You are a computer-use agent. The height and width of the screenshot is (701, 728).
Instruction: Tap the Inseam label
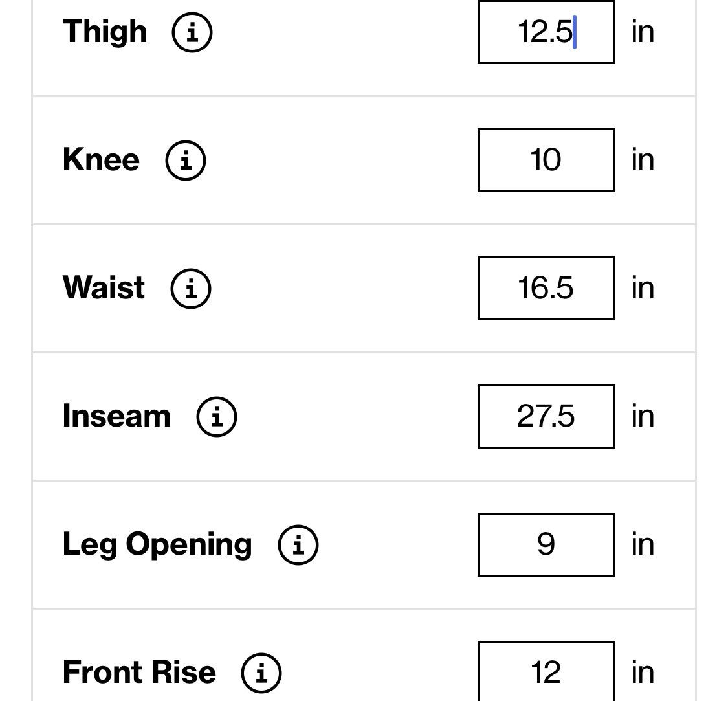tap(116, 416)
